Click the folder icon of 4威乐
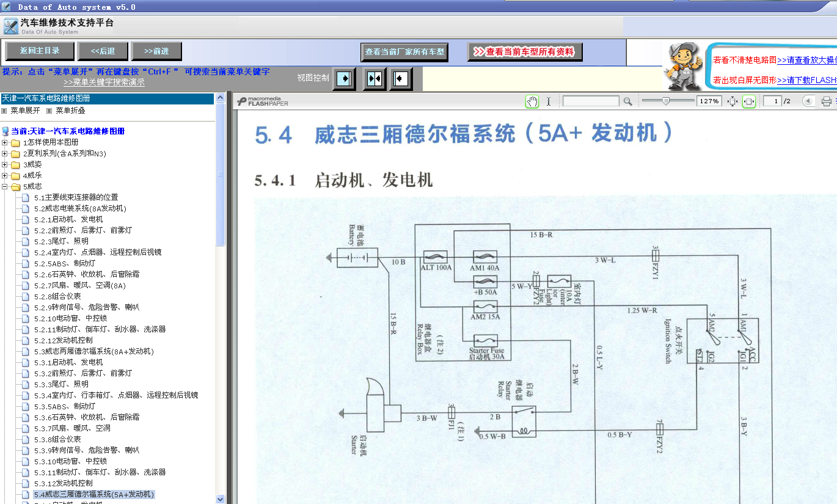Viewport: 837px width, 504px height. (15, 175)
